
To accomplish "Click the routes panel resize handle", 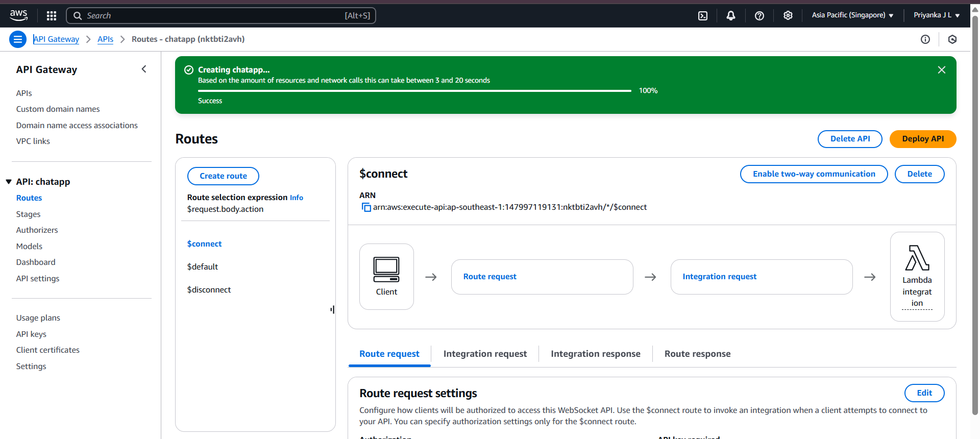I will point(332,309).
